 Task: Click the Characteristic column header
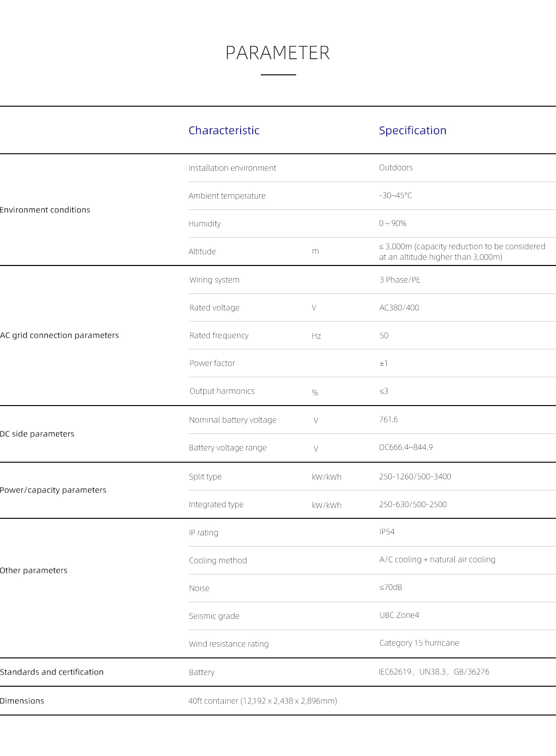pos(224,130)
